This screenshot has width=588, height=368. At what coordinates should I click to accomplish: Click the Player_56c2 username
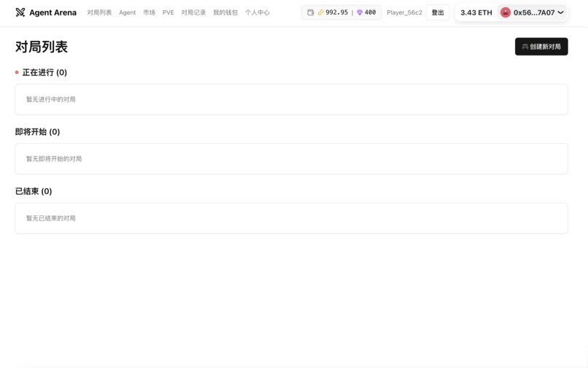click(x=404, y=12)
